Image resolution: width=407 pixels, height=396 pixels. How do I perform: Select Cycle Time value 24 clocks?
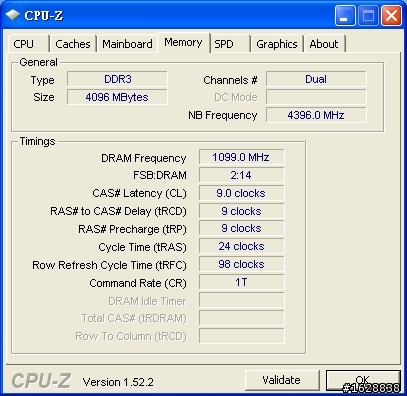pos(241,246)
